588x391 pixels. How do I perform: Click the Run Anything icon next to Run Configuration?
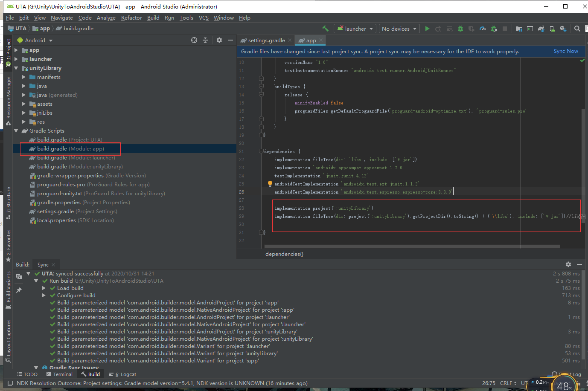pos(530,29)
